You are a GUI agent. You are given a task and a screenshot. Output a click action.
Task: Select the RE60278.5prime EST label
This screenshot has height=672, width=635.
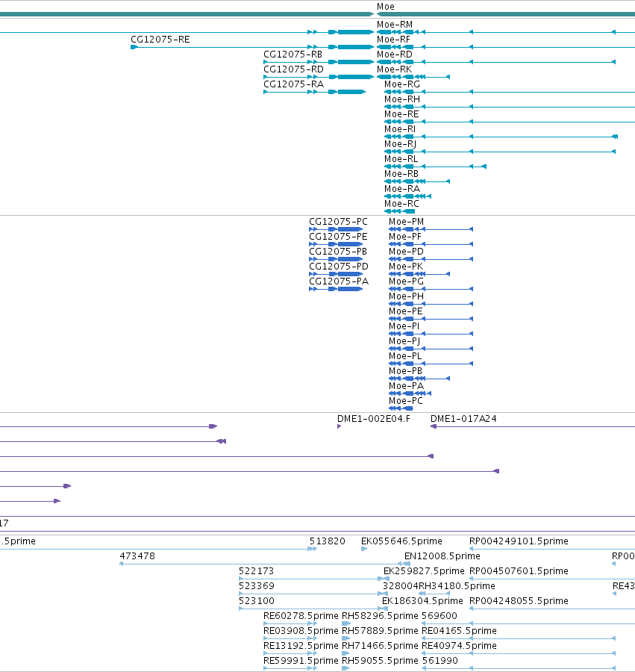(x=301, y=616)
